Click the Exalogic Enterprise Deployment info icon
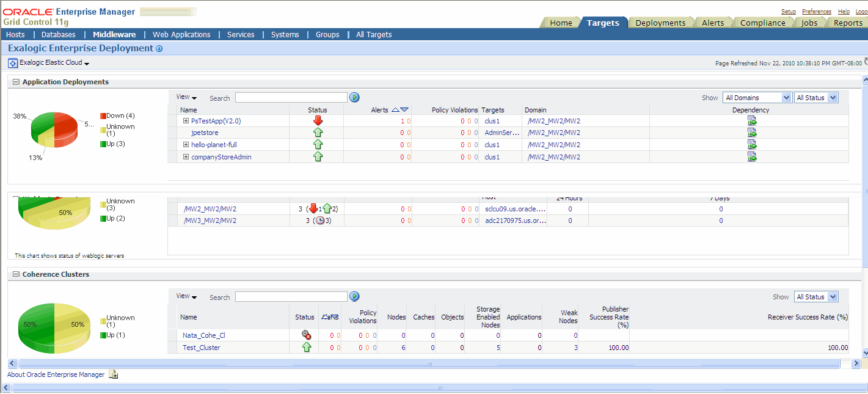The height and width of the screenshot is (394, 868). coord(159,49)
